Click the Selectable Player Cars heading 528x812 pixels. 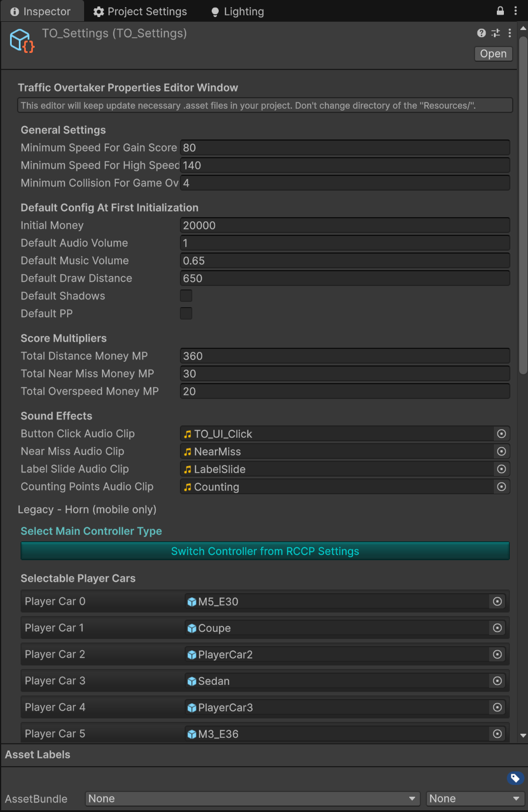tap(78, 578)
